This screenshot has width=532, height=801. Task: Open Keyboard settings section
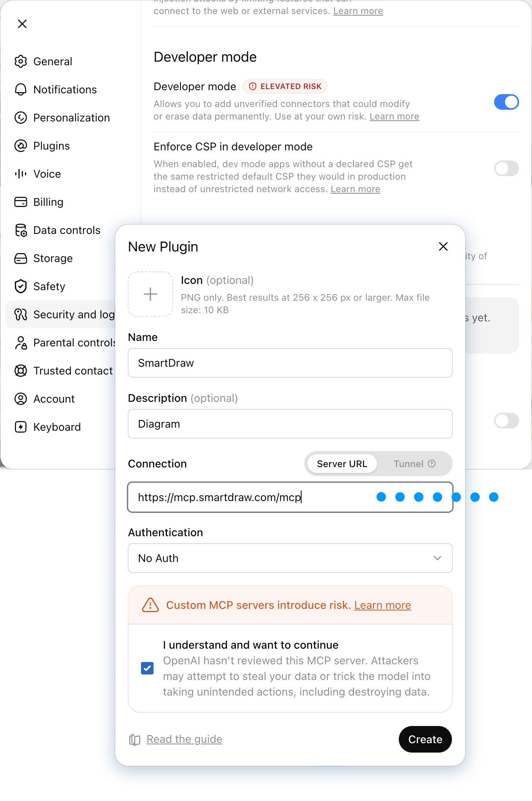tap(57, 427)
